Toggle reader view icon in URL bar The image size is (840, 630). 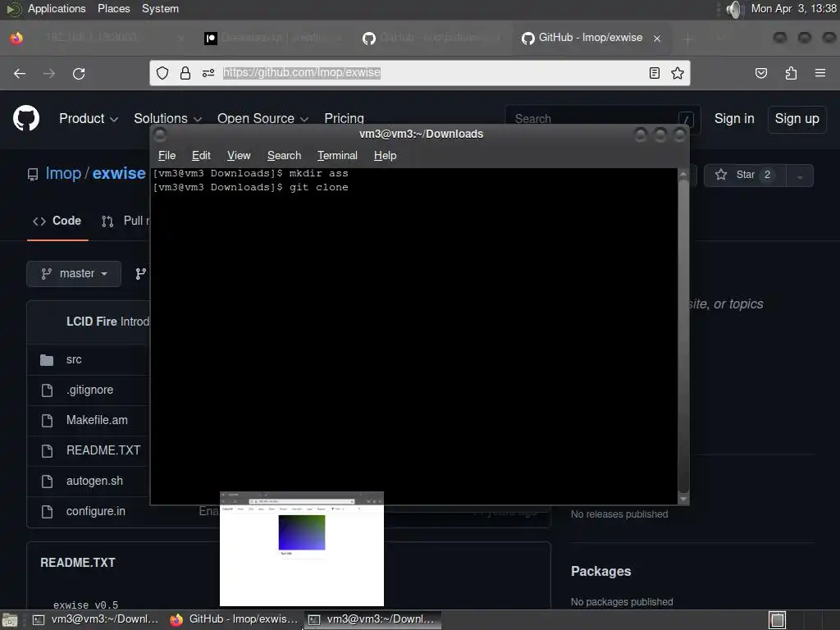pyautogui.click(x=654, y=73)
